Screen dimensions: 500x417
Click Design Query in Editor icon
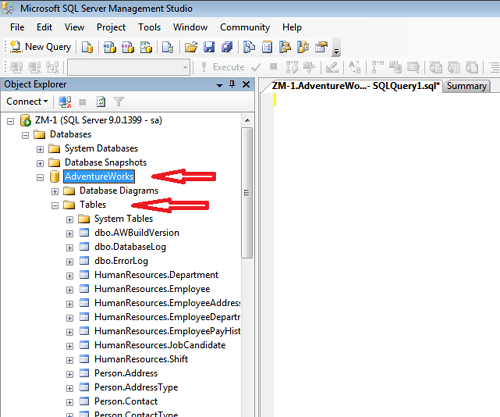point(332,67)
